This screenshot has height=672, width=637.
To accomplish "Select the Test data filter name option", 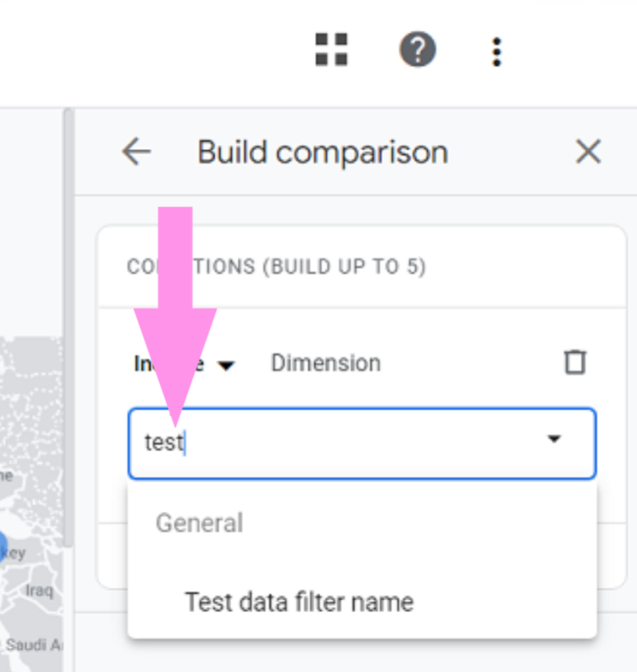I will 299,601.
